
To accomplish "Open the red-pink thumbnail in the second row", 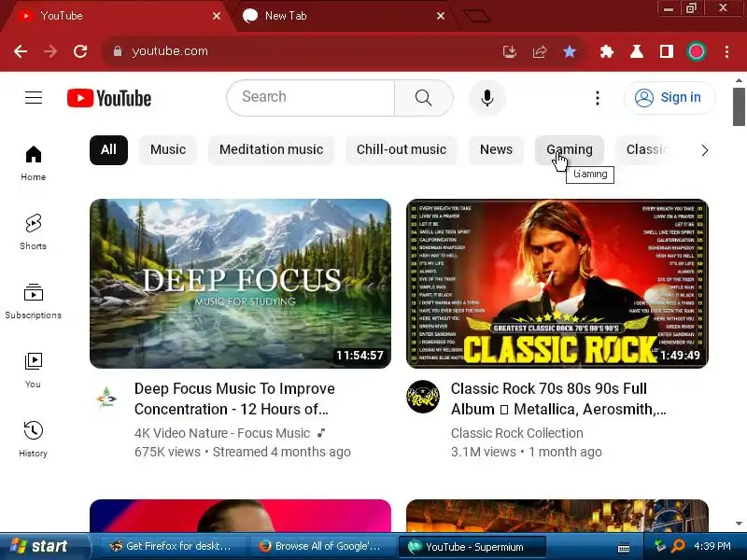I will click(x=240, y=515).
